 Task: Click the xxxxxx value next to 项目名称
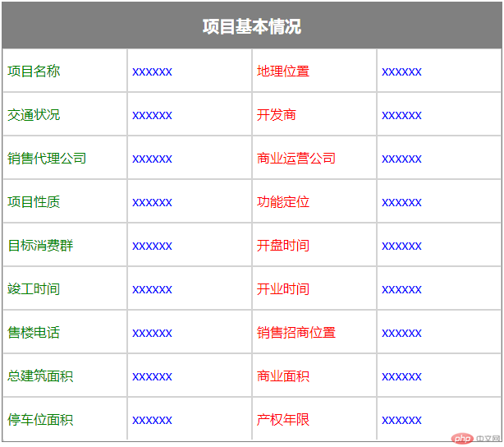point(153,71)
